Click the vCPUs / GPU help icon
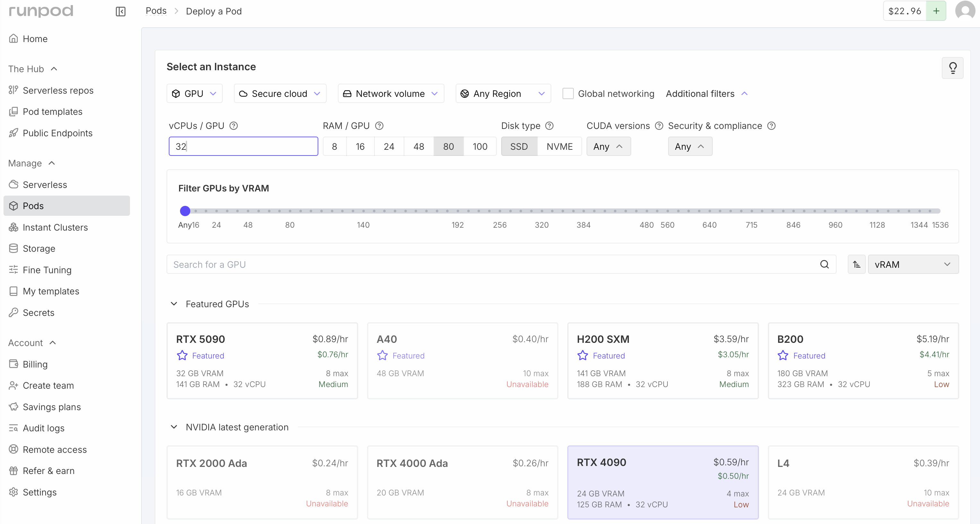This screenshot has width=980, height=524. pyautogui.click(x=234, y=126)
